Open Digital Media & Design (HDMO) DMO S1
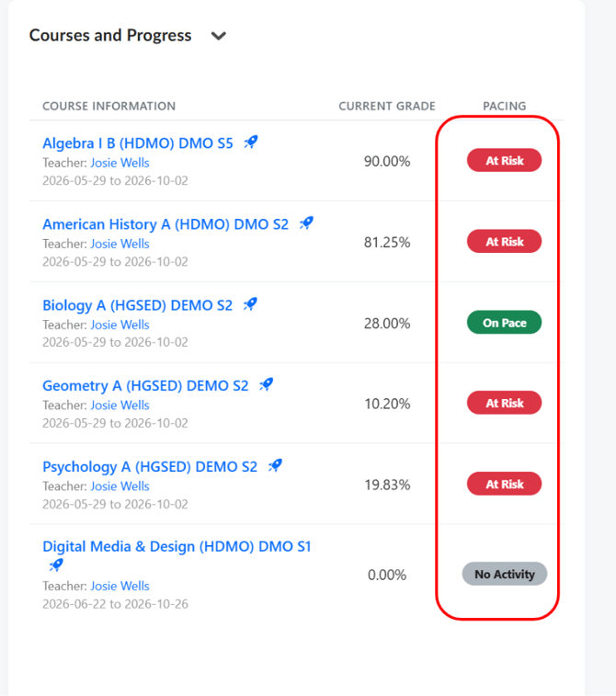Viewport: 616px width, 696px height. (x=177, y=546)
